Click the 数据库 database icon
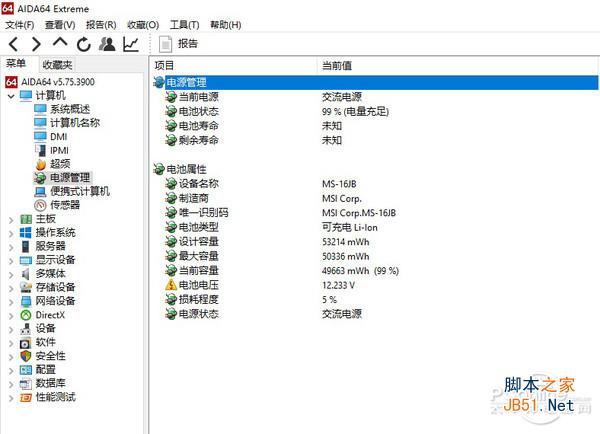The height and width of the screenshot is (434, 600). 26,383
